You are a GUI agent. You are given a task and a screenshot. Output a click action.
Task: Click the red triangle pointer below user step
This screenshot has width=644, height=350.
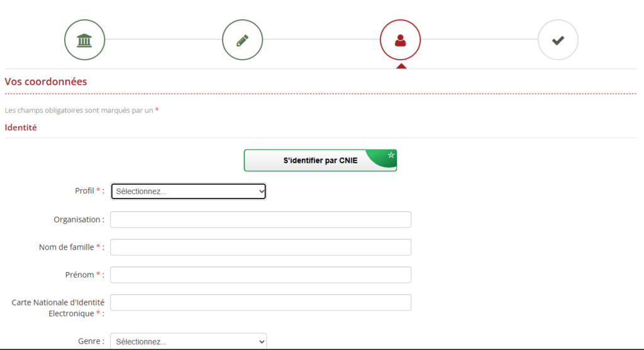click(x=401, y=65)
